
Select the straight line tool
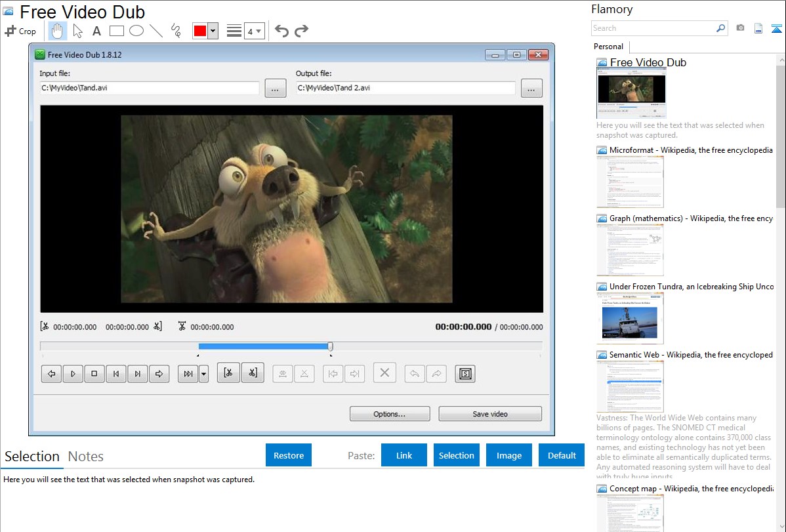pyautogui.click(x=156, y=31)
